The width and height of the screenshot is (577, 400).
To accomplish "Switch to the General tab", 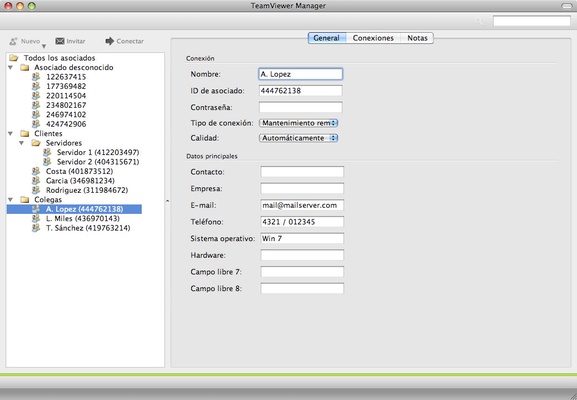I will click(327, 38).
